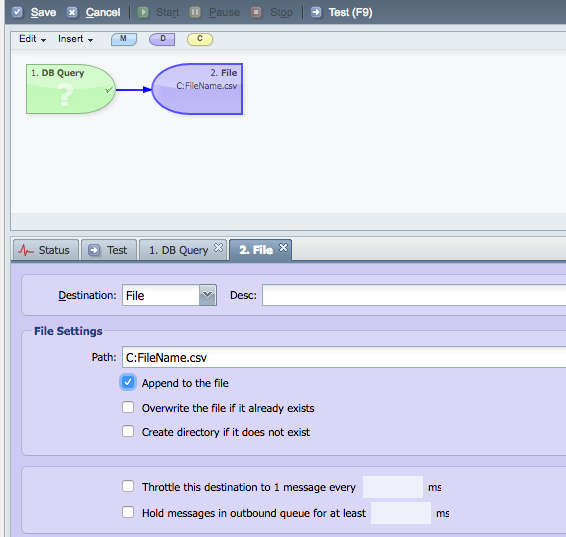Open the Destination type dropdown
This screenshot has width=566, height=537.
pos(208,295)
